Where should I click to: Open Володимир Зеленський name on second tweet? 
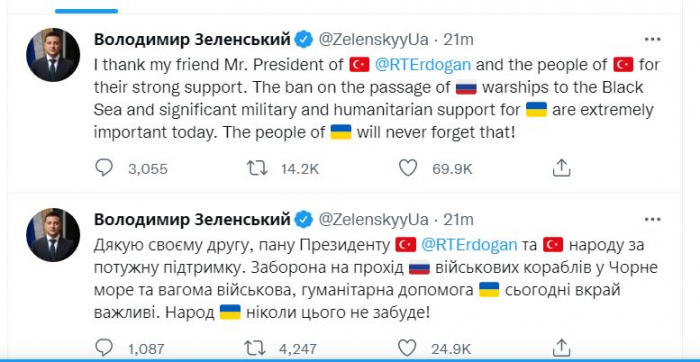click(x=192, y=220)
